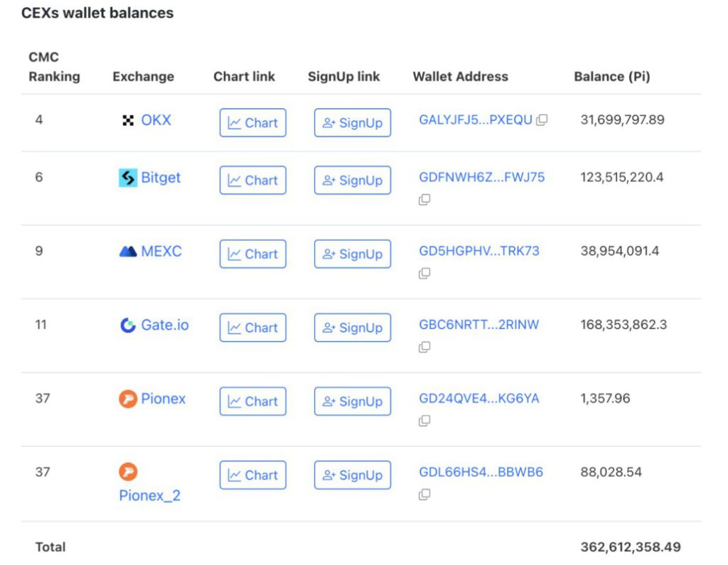Open wallet address GD24QVE4...KG6YA

(x=479, y=398)
